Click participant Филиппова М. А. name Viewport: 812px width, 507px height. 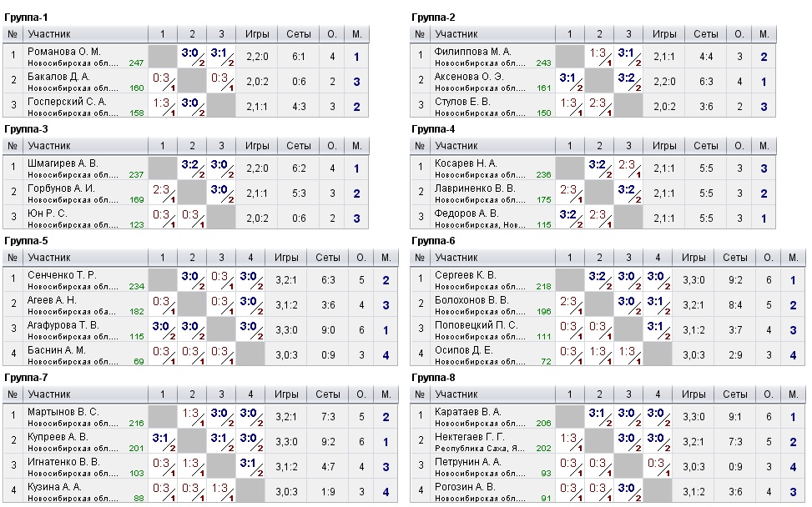point(472,52)
